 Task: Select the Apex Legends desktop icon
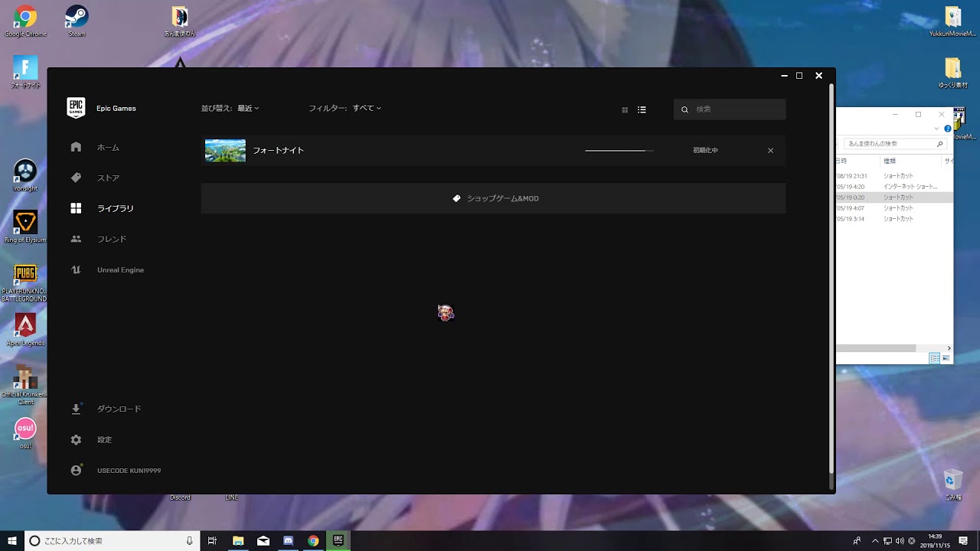pos(25,330)
